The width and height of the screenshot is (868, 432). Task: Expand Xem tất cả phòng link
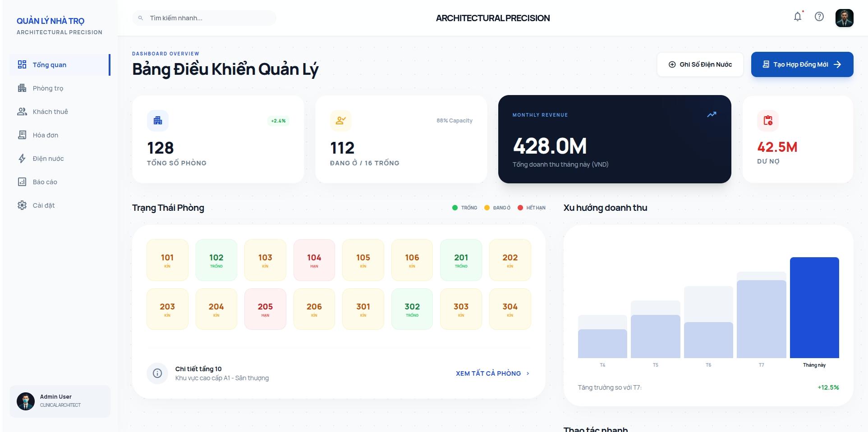tap(492, 373)
